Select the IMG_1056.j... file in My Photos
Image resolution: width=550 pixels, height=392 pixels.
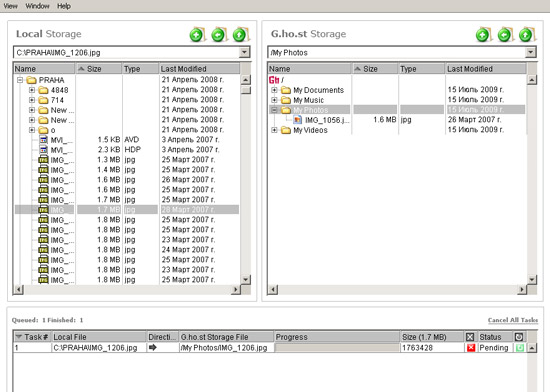coord(327,120)
